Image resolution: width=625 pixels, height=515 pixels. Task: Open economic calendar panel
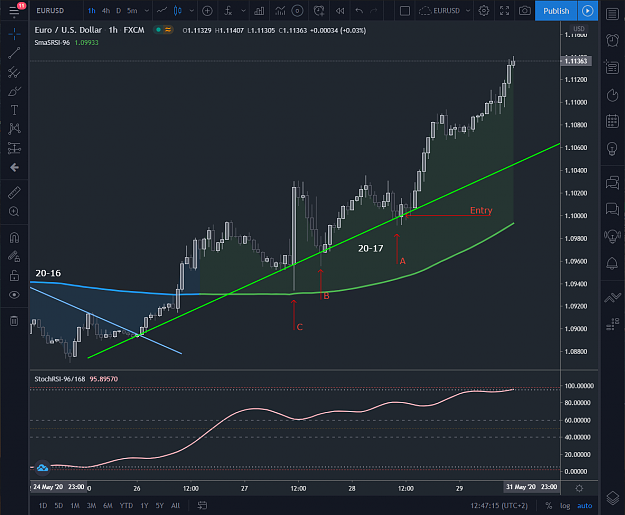[612, 121]
